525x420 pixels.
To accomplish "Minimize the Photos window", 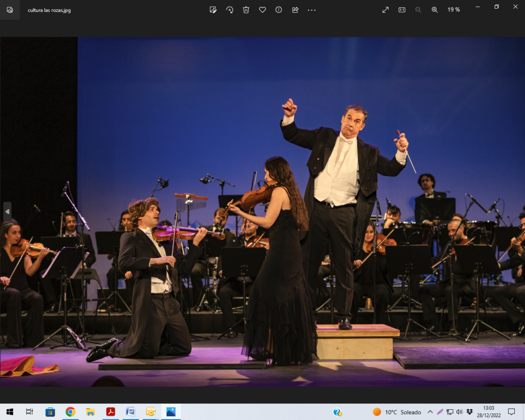I will click(478, 7).
